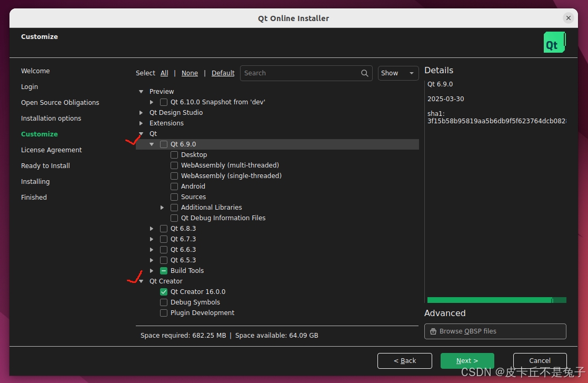Image resolution: width=588 pixels, height=383 pixels.
Task: Focus the component Search field
Action: [x=306, y=73]
